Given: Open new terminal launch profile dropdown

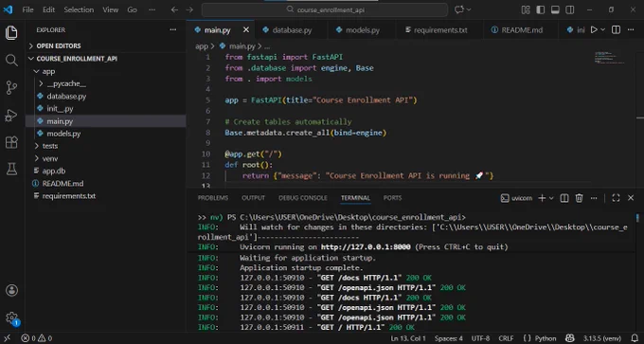Looking at the screenshot, I should click(551, 198).
